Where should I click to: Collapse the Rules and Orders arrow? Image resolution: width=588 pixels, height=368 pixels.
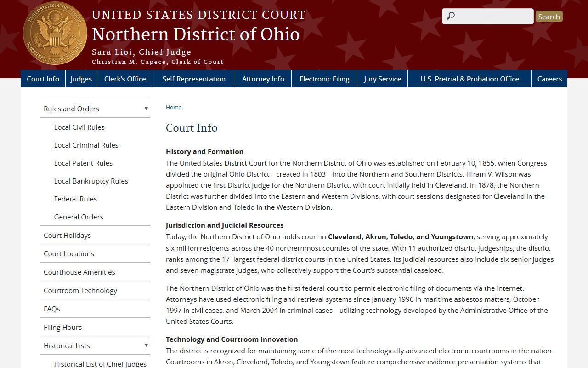pos(146,109)
